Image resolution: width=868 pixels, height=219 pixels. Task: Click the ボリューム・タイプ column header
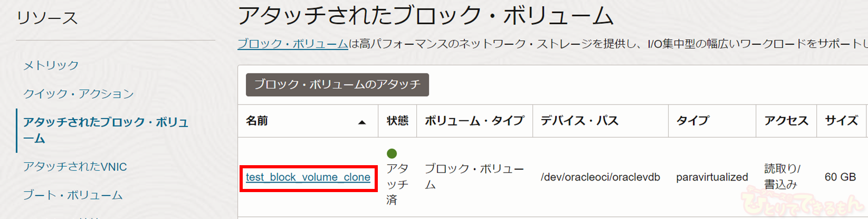pos(474,121)
